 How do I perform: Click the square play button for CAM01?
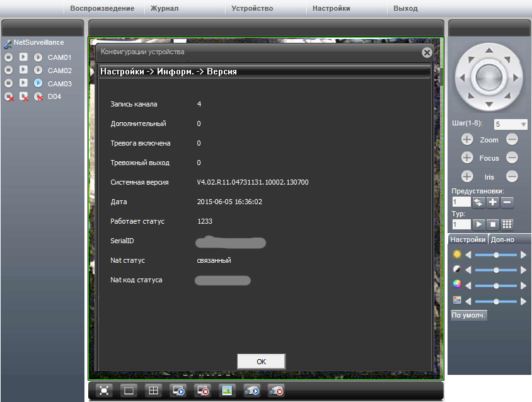coord(23,57)
